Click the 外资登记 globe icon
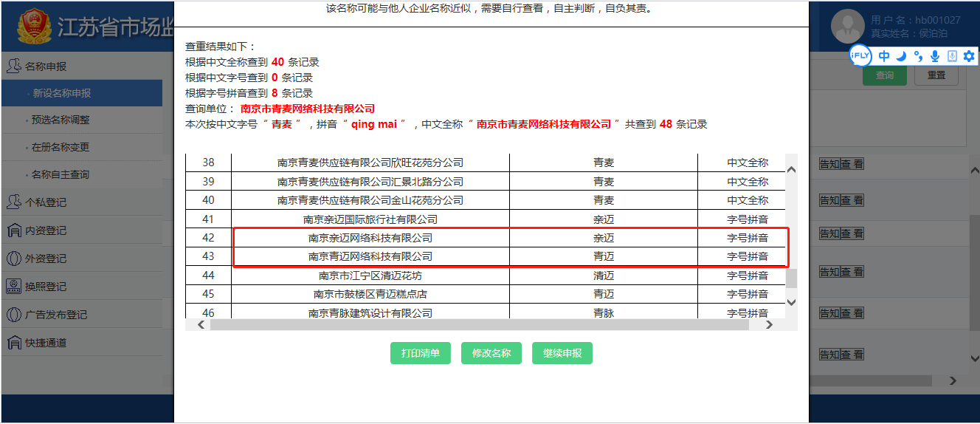The width and height of the screenshot is (980, 424). point(13,259)
